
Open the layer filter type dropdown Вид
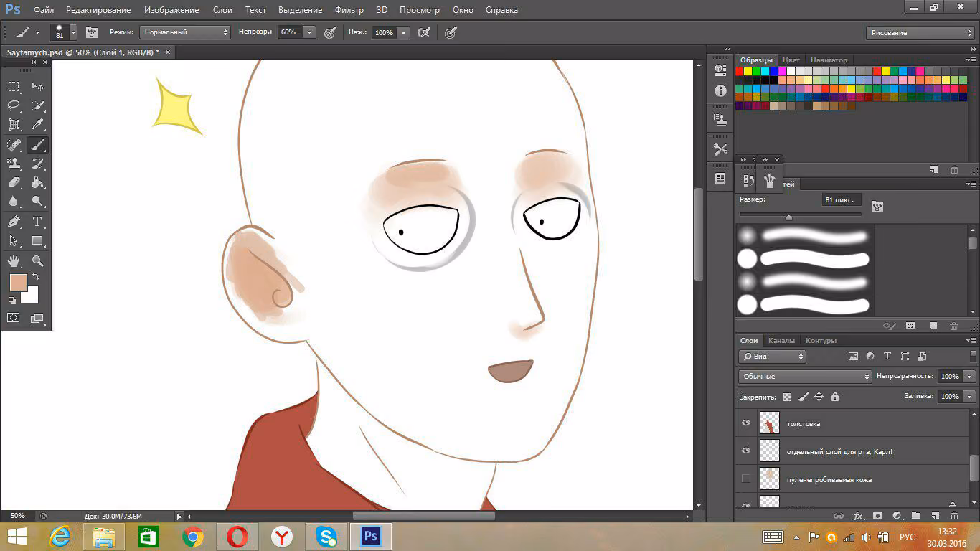pos(773,357)
